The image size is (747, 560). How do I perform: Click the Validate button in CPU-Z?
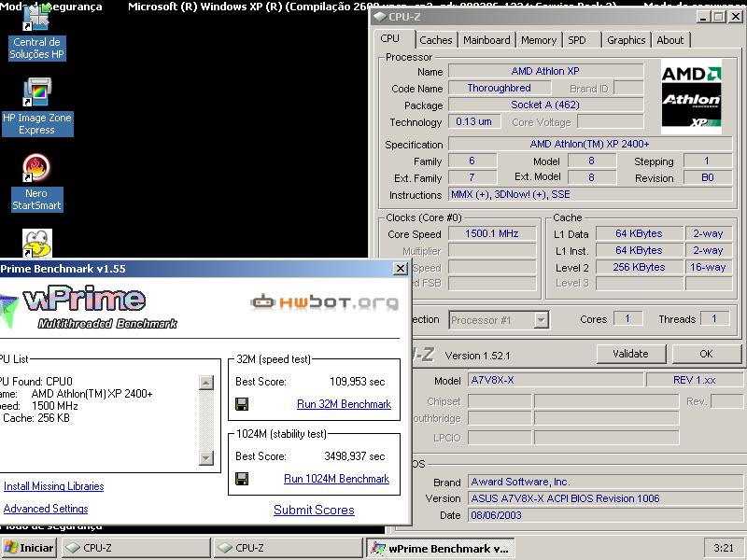pos(631,354)
